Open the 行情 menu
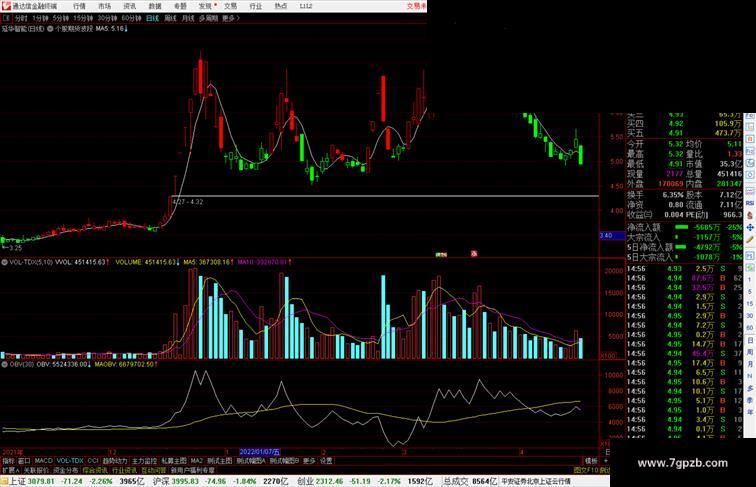Screen dimensions: 756x487 click(80, 6)
